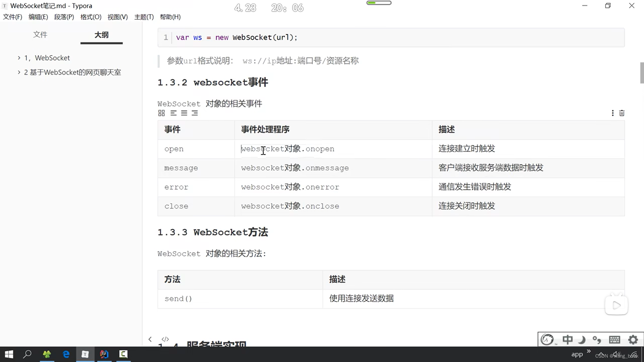Expand '2 基于WebSocket的网页聊天室' outline item
The image size is (644, 362).
19,72
